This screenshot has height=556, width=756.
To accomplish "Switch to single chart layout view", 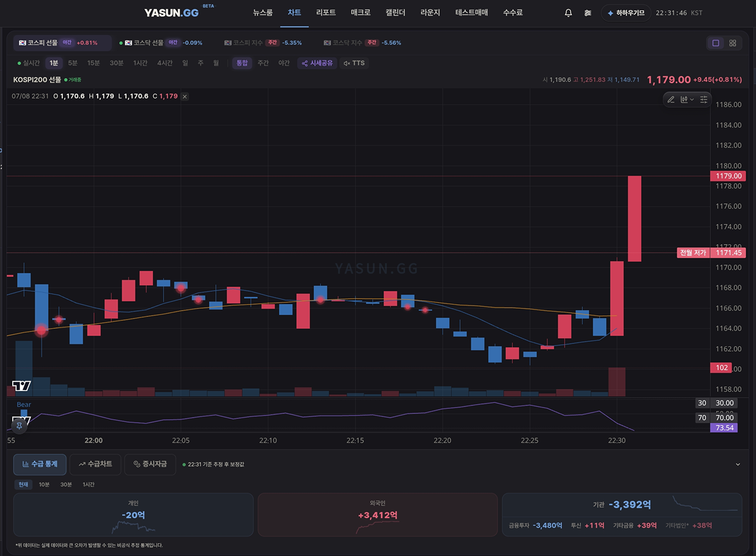I will 716,43.
